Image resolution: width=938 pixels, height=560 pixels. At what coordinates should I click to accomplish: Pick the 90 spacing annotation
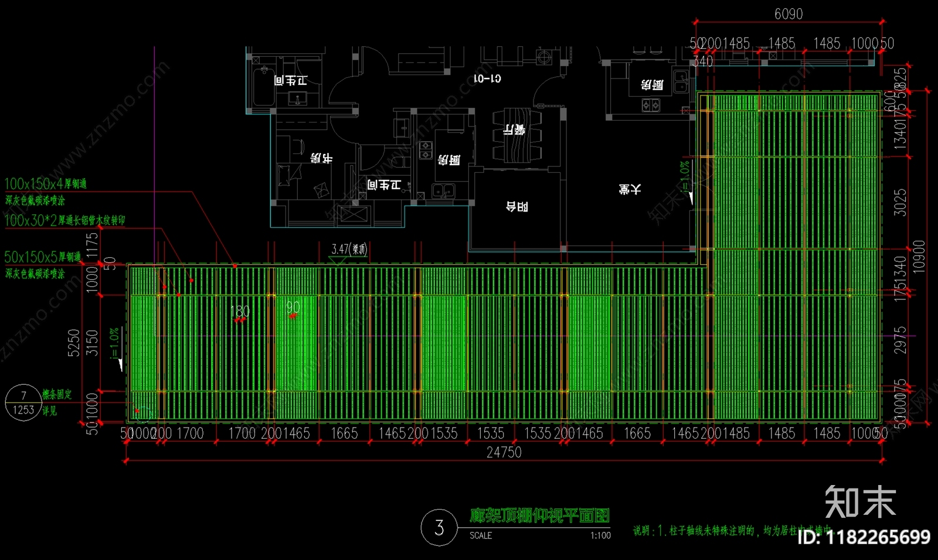coord(293,308)
